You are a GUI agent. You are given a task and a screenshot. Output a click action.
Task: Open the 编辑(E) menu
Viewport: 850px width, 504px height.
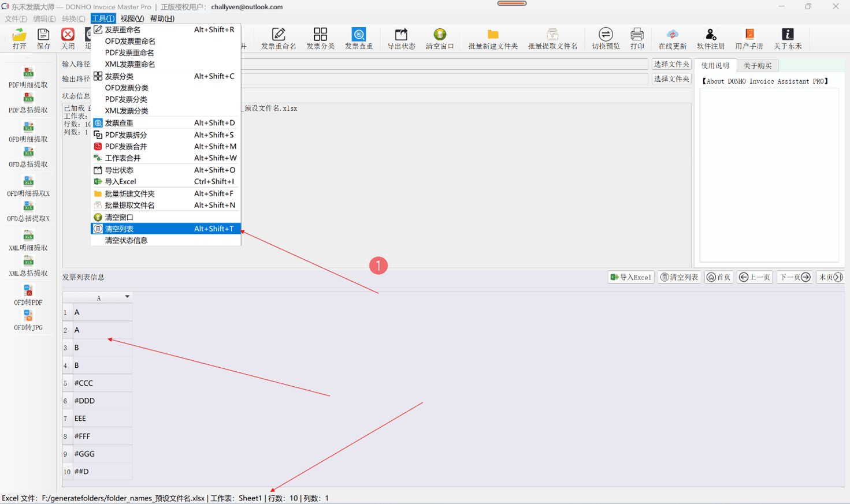click(x=44, y=18)
